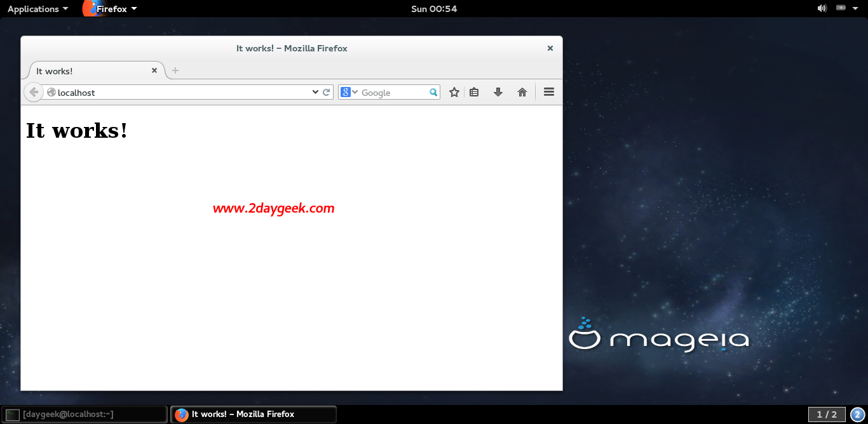Open the volume indicator in top panel
868x424 pixels.
pyautogui.click(x=822, y=8)
